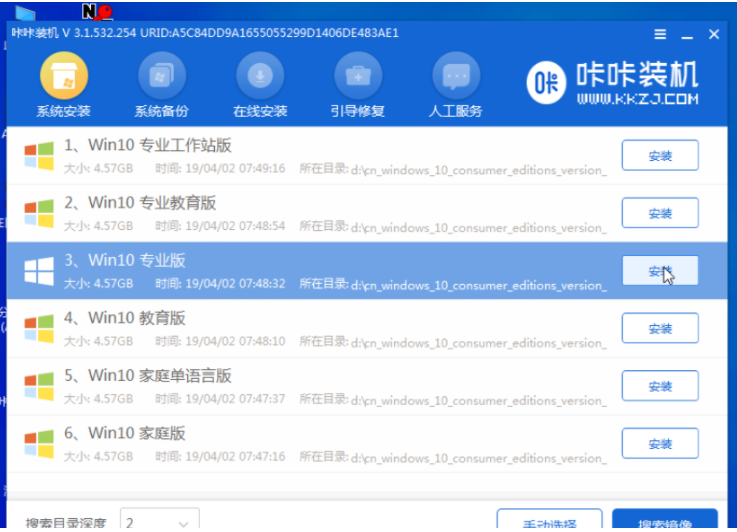Click the 搜索镜像 search image button

665,520
